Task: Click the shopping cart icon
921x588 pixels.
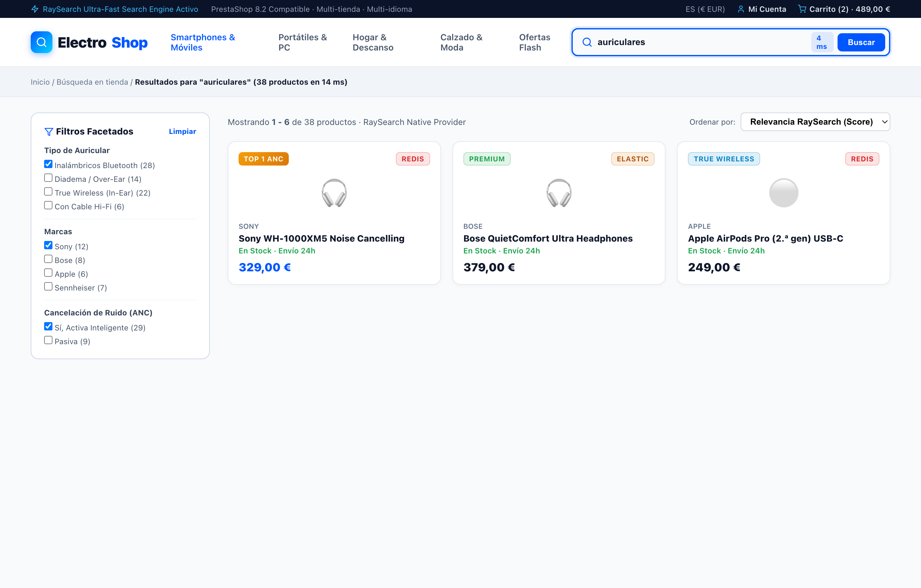Action: 802,9
